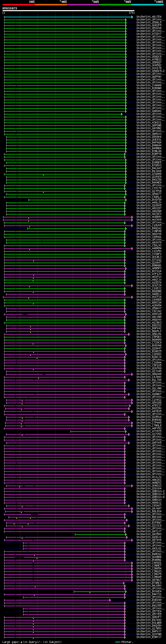The image size is (166, 644).
Task: Select hit label UniRef100_Q6PGW6
Action: [x=149, y=126]
